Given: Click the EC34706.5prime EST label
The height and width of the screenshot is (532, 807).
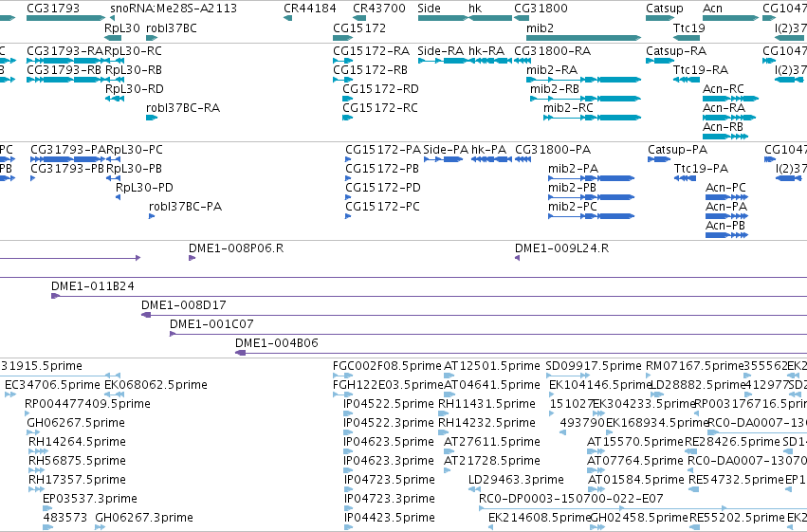Looking at the screenshot, I should (52, 385).
